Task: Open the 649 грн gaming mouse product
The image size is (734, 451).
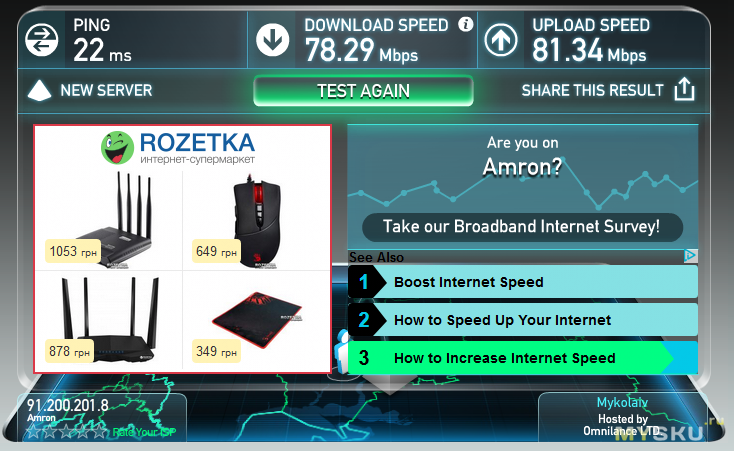Action: (x=257, y=221)
